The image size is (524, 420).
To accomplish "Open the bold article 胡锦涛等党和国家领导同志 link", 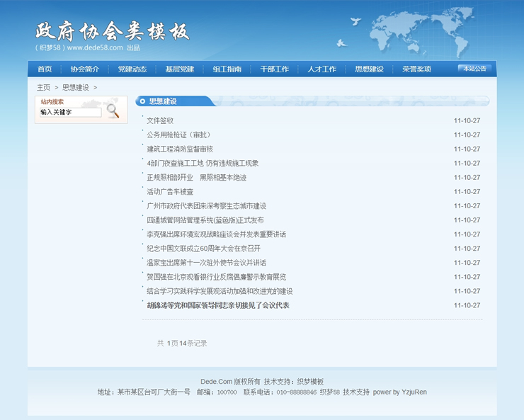I will 218,305.
